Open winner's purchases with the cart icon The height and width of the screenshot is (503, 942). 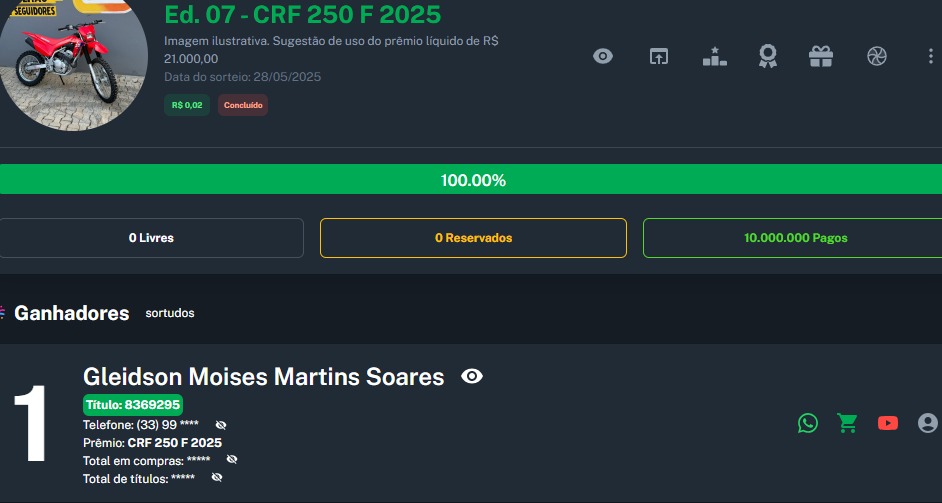tap(848, 423)
